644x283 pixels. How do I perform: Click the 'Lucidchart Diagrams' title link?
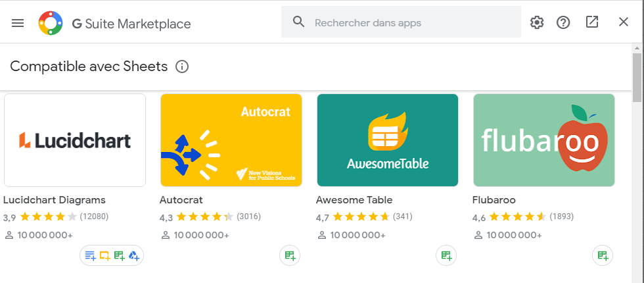(55, 199)
